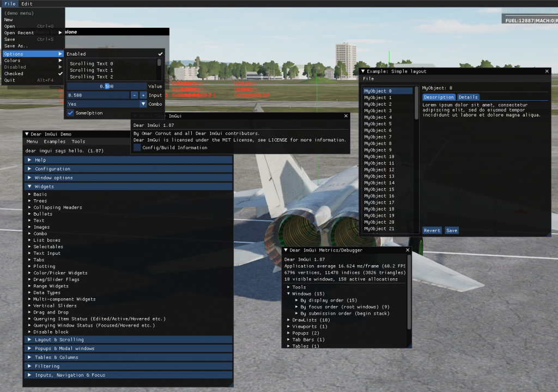
Task: Expand Popups (2) node
Action: pyautogui.click(x=289, y=333)
